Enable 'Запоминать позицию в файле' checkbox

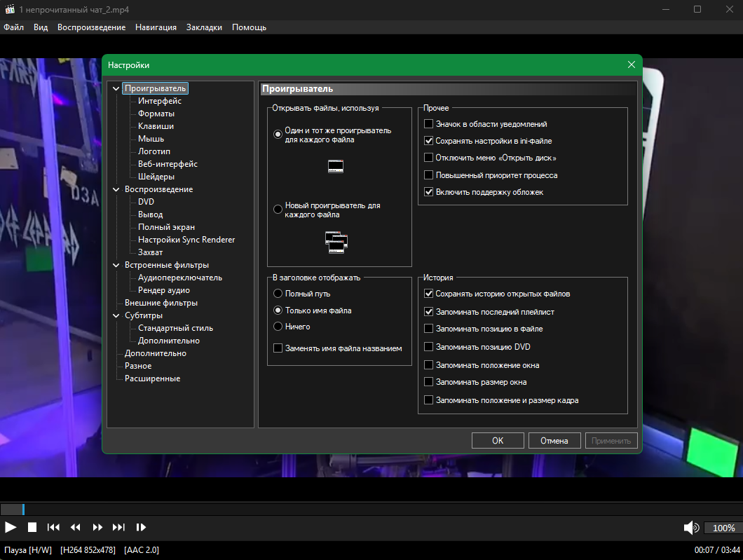click(x=428, y=328)
